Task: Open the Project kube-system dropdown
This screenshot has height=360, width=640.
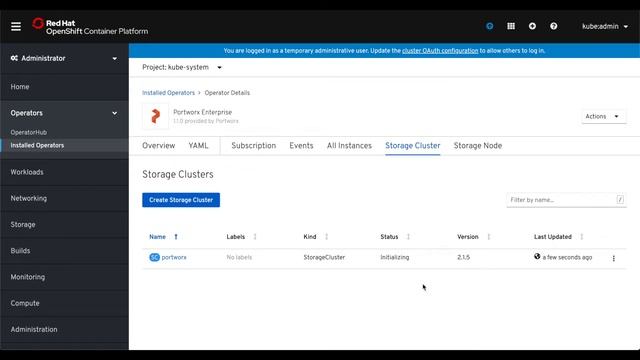Action: (182, 67)
